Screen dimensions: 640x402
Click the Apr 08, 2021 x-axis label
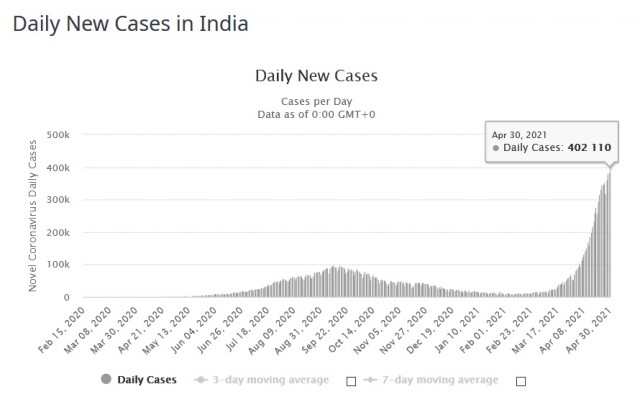coord(562,329)
